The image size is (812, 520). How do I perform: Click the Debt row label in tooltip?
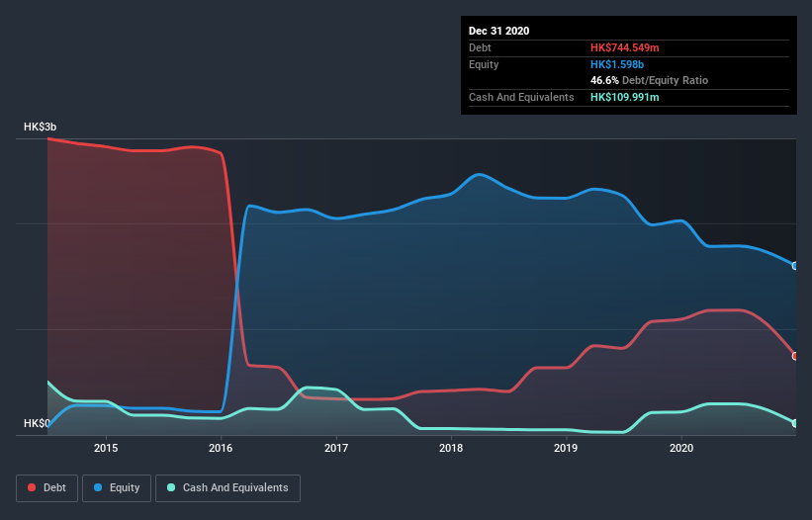[x=480, y=47]
